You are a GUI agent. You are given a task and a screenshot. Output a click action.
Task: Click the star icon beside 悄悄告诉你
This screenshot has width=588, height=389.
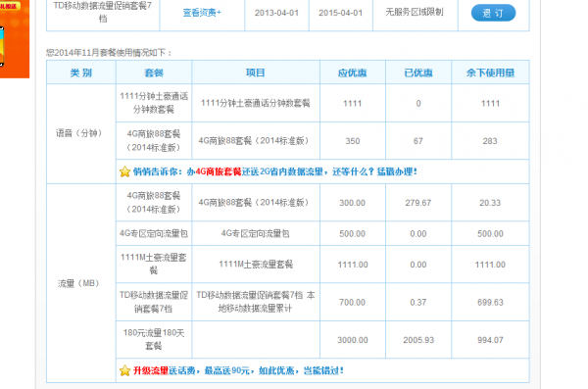coord(124,171)
